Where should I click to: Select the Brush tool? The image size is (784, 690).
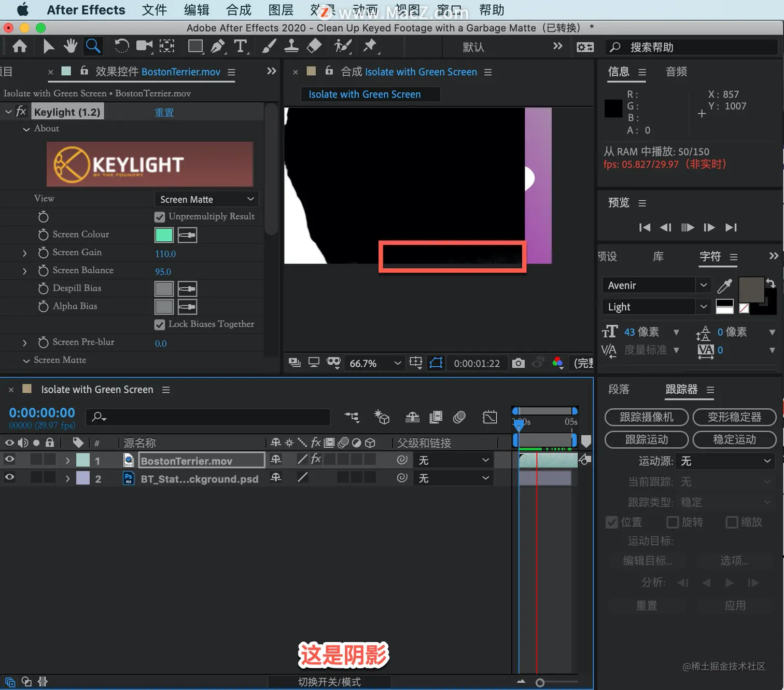[x=269, y=46]
